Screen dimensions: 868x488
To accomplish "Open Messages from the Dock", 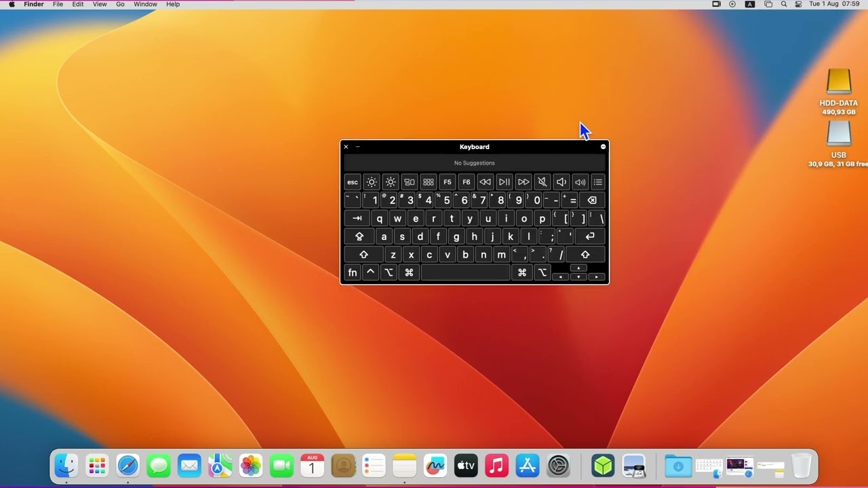I will [x=159, y=466].
